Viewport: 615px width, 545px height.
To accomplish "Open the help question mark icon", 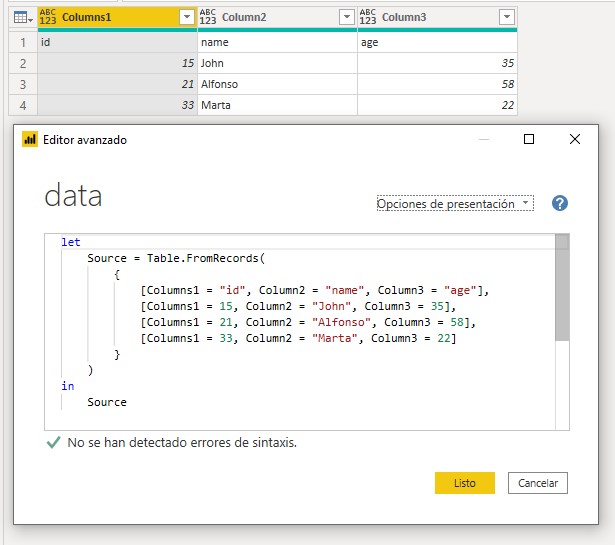I will click(560, 203).
